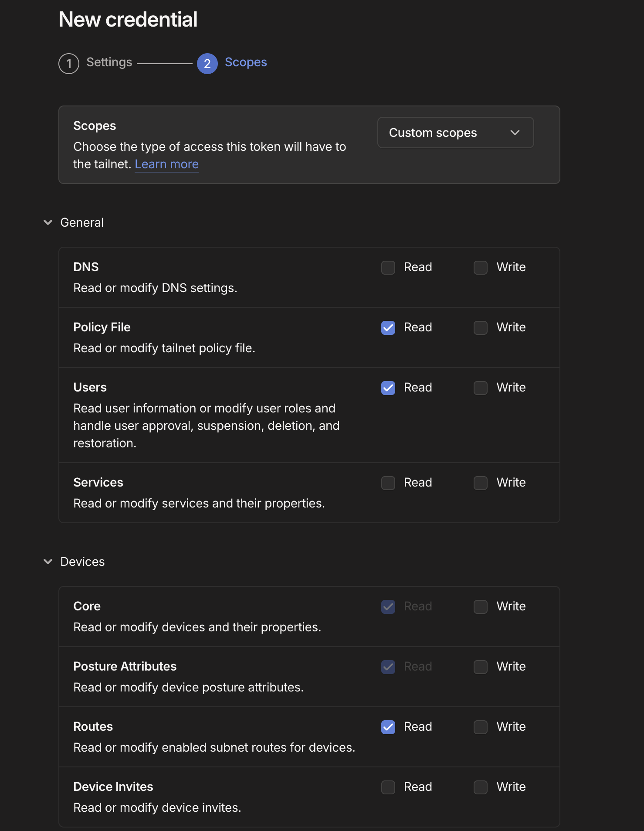Click the disabled Posture Attributes Read checkbox
This screenshot has width=644, height=831.
(x=388, y=667)
